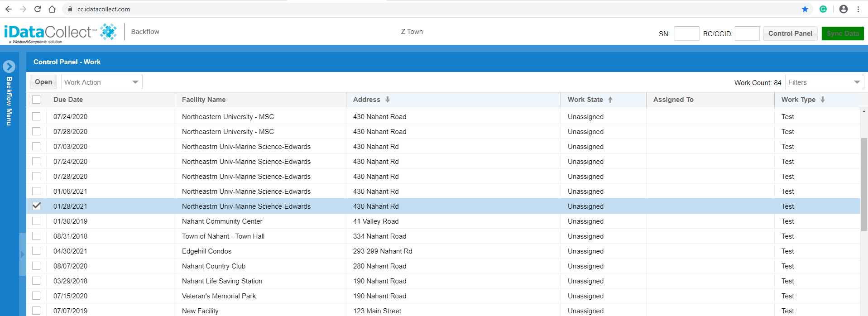Click the sidebar collapse handle triangle

coord(22,254)
